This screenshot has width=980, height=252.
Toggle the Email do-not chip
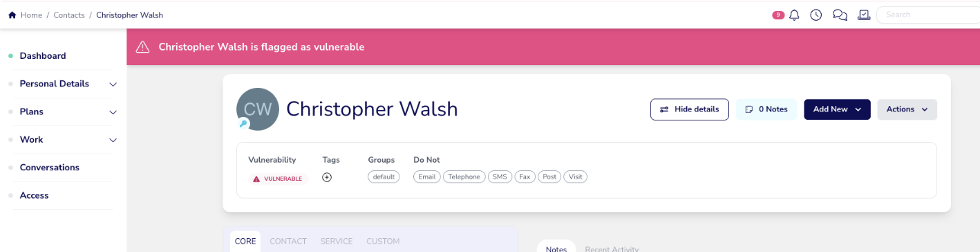(x=427, y=177)
